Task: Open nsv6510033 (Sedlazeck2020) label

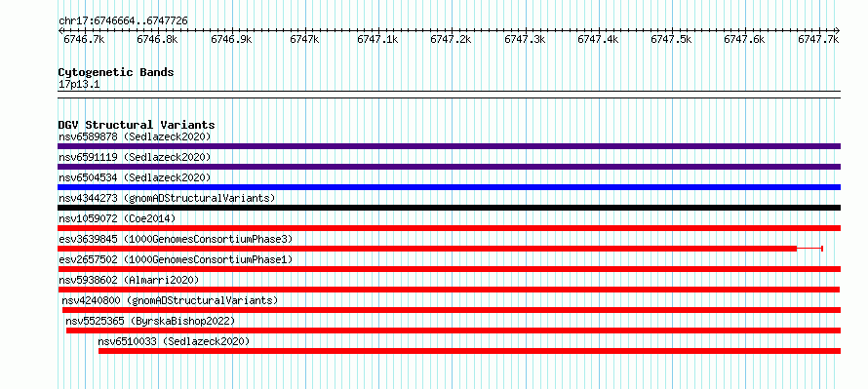Action: point(174,341)
